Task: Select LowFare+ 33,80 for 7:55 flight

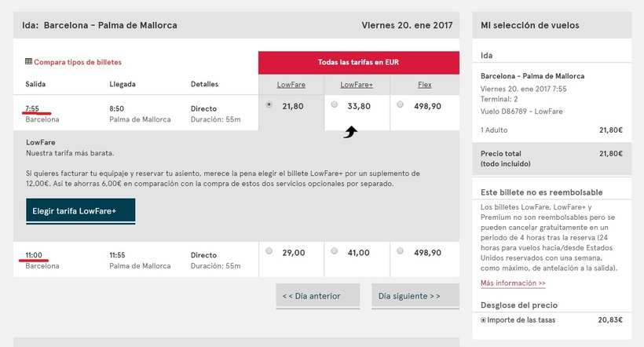Action: [x=335, y=104]
